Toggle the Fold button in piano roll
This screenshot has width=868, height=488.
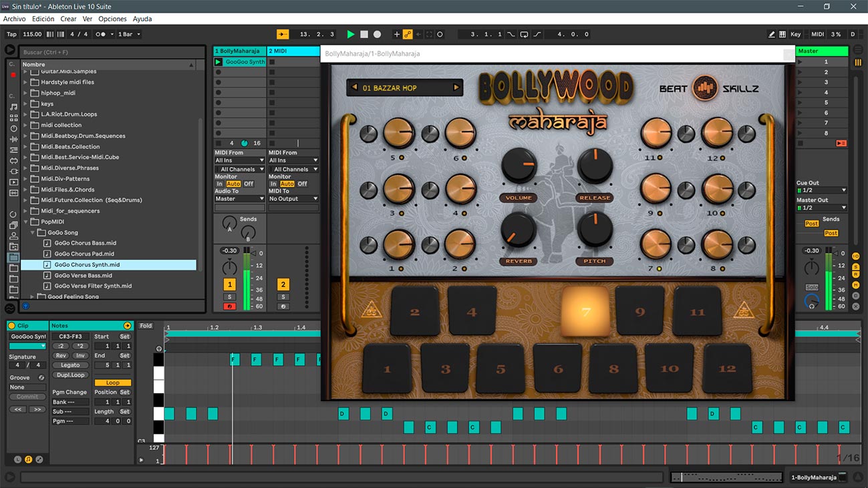pos(146,326)
